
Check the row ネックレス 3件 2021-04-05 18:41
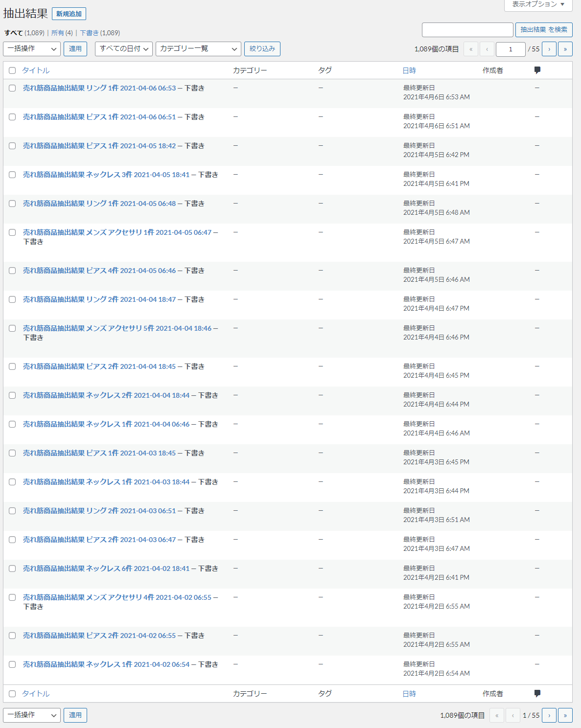pyautogui.click(x=12, y=175)
